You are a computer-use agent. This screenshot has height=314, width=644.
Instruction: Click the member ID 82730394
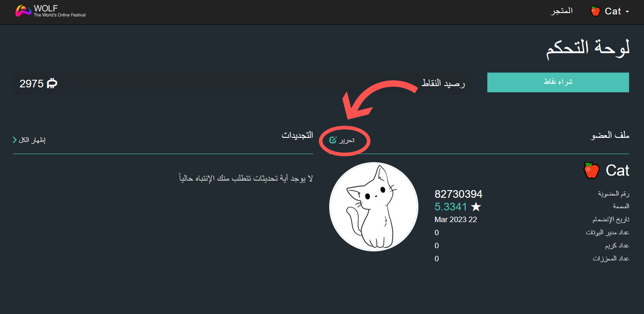pos(458,194)
